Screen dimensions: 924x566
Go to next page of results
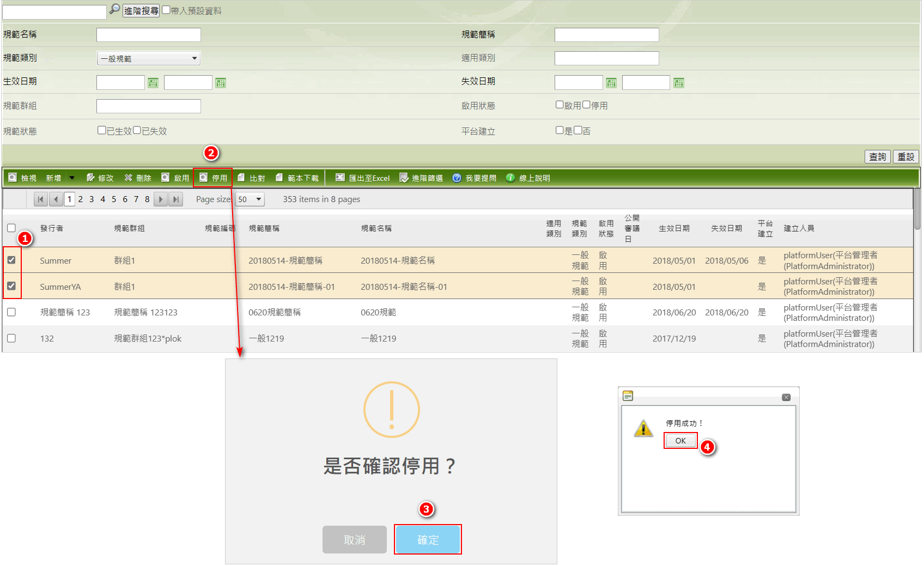(x=160, y=199)
